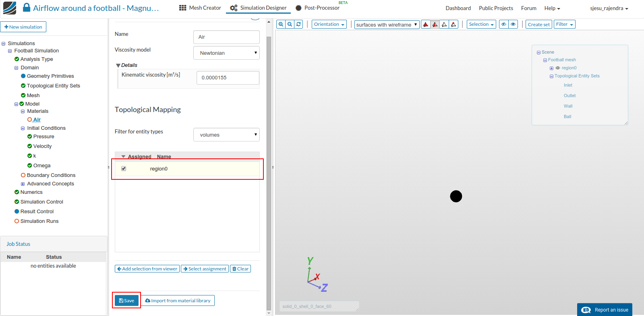Open the Orientation dropdown

coord(329,24)
